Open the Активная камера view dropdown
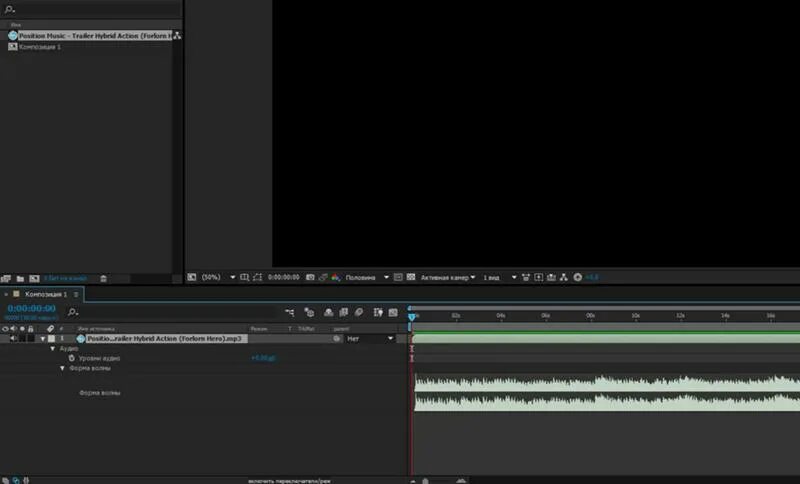 pyautogui.click(x=447, y=277)
